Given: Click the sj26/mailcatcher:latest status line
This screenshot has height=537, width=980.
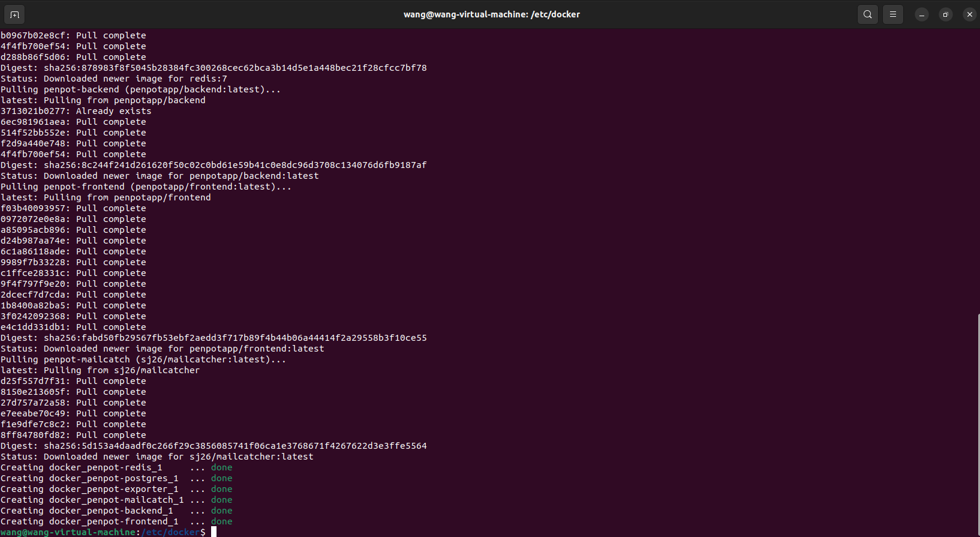Looking at the screenshot, I should (157, 457).
